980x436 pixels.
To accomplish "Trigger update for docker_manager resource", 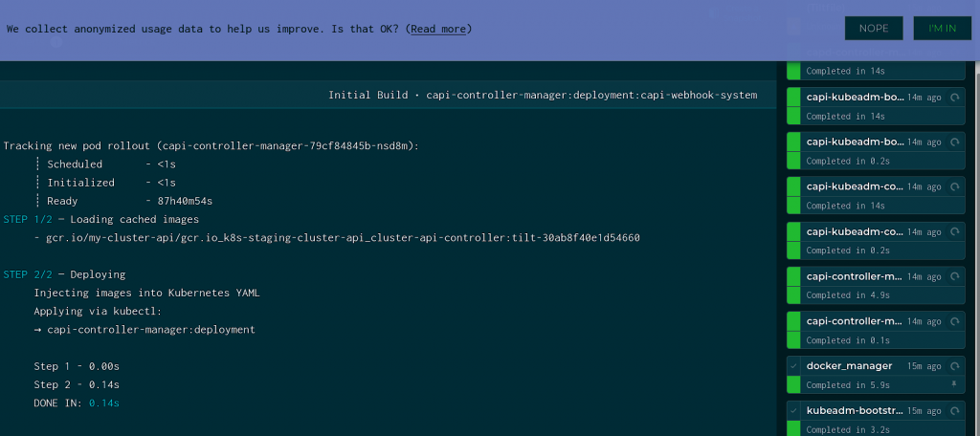I will (954, 366).
